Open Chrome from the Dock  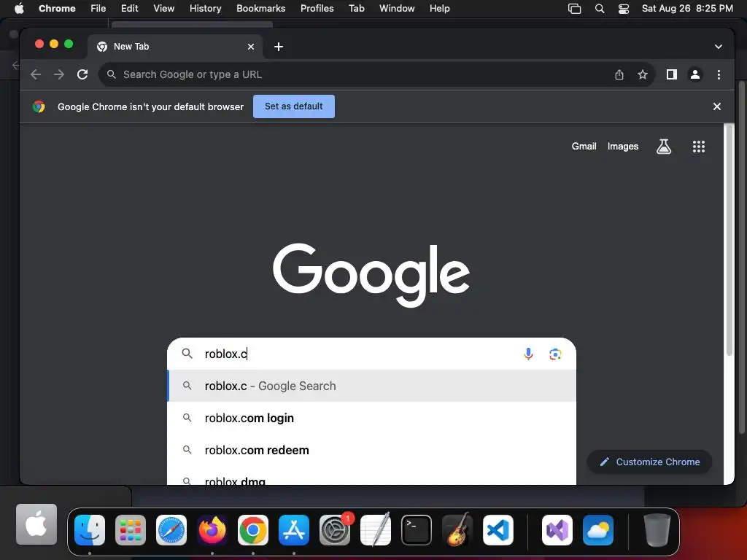point(253,530)
